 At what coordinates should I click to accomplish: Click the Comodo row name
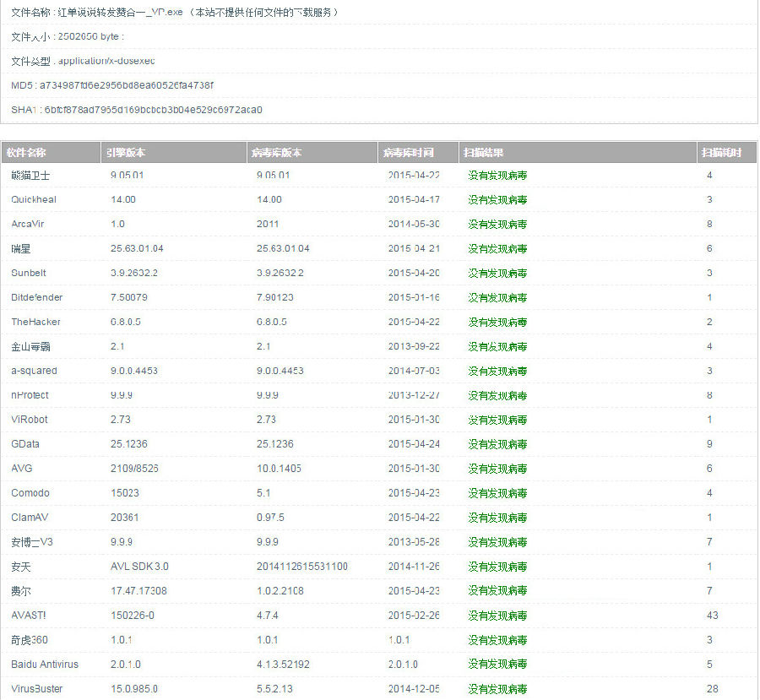pyautogui.click(x=30, y=493)
